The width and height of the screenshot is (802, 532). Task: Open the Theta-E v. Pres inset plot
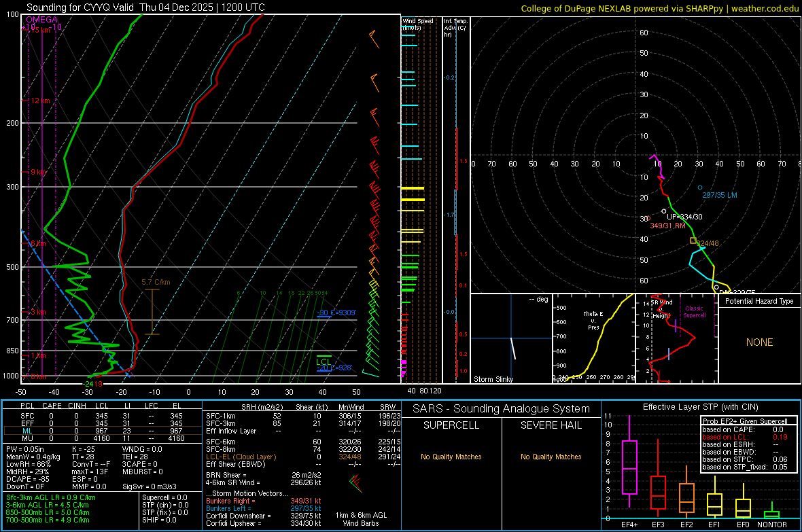594,338
